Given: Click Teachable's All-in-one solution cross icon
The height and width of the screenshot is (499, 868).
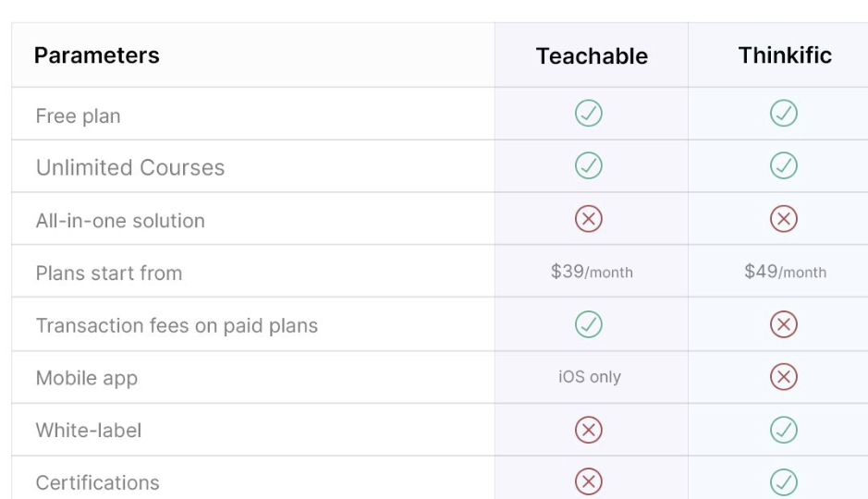Looking at the screenshot, I should [x=589, y=218].
